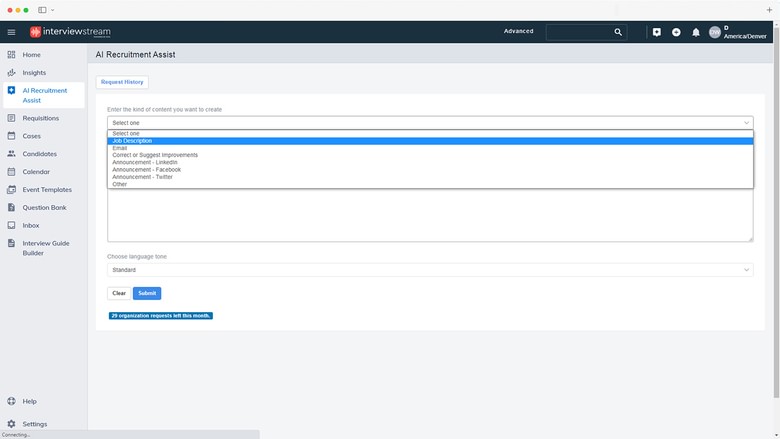Open Interview Guide Builder label
The image size is (780, 439).
(x=46, y=248)
